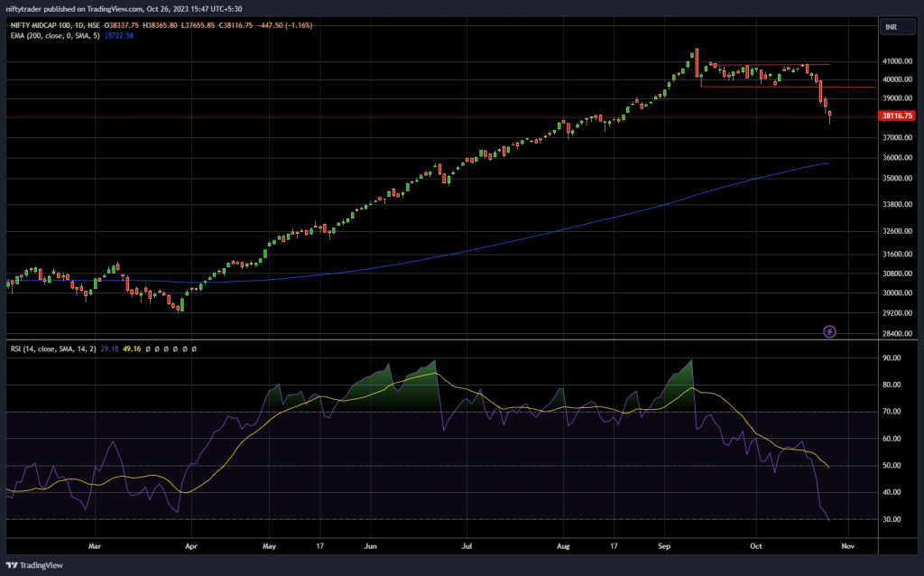The width and height of the screenshot is (924, 576).
Task: Click the RSI value 29.18
Action: click(109, 349)
